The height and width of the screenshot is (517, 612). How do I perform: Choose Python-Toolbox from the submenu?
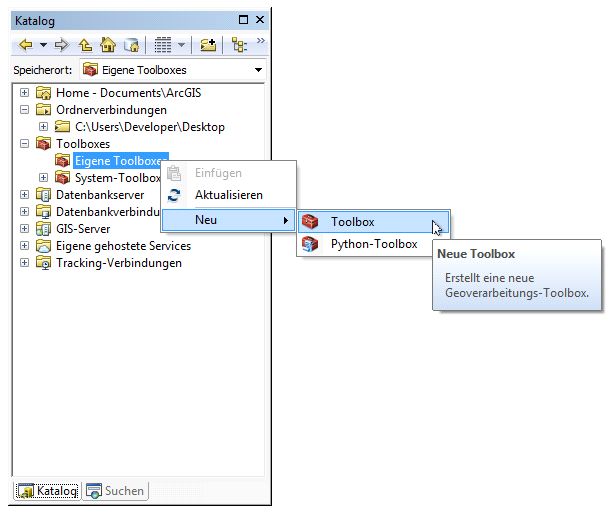tap(374, 244)
